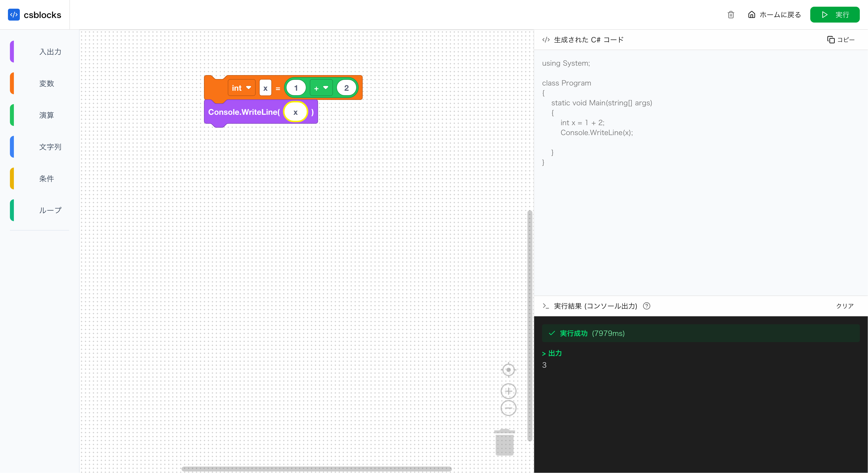Viewport: 868px width, 473px height.
Task: Click the number 1 input in the addition block
Action: (296, 88)
